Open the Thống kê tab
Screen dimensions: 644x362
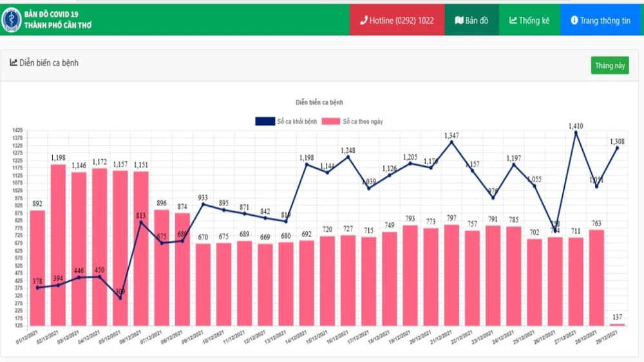coord(529,21)
